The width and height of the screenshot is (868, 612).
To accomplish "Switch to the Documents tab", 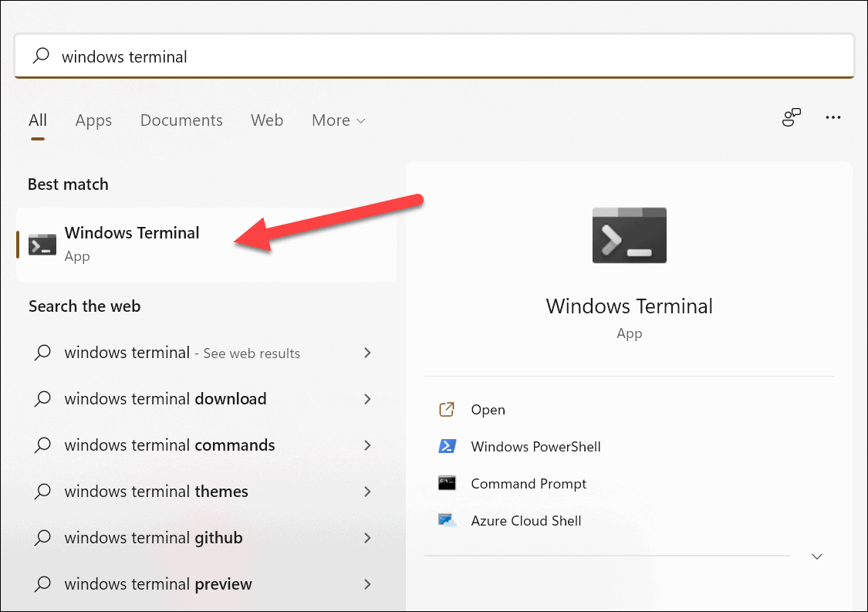I will [x=181, y=120].
